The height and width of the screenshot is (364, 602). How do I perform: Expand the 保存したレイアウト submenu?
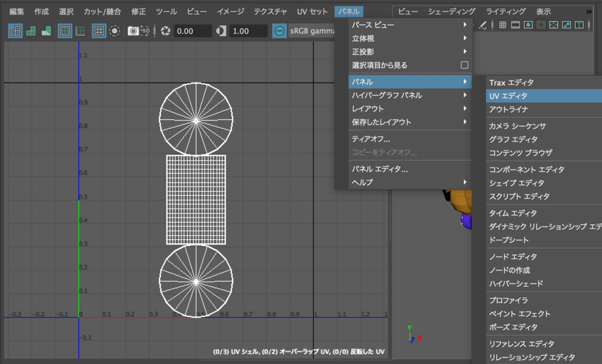[x=410, y=122]
